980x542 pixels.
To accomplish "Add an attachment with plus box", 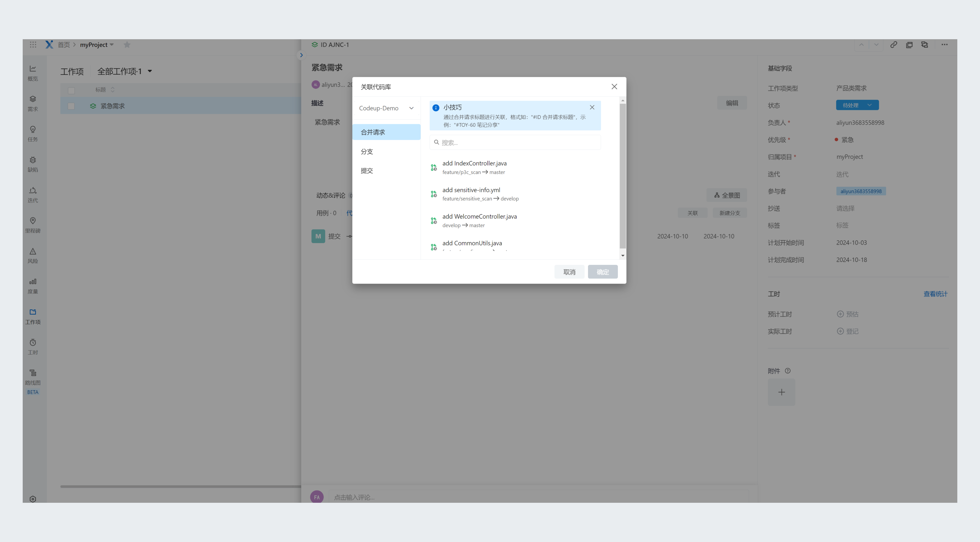I will 781,392.
